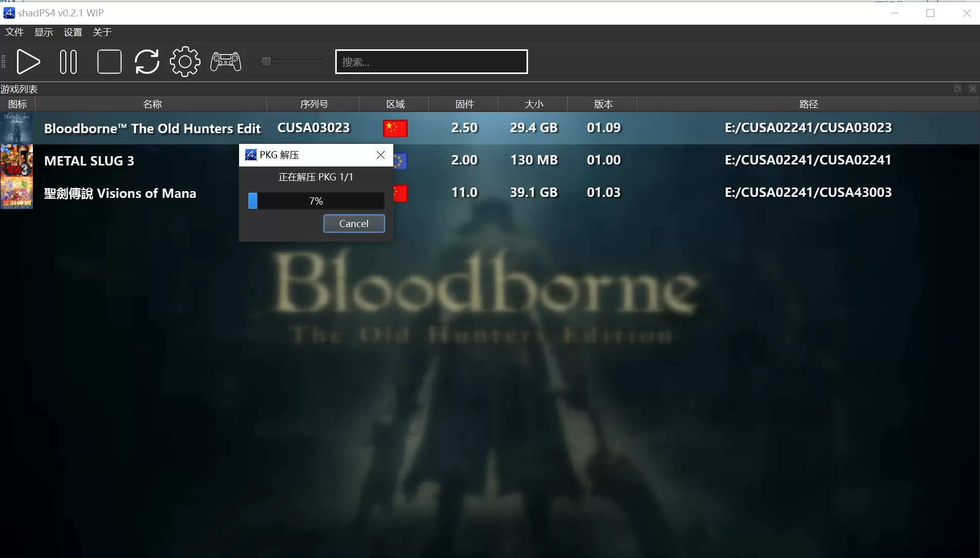Select the 聖劍傳說 Visions of Mana row
The width and height of the screenshot is (980, 558).
(x=120, y=193)
